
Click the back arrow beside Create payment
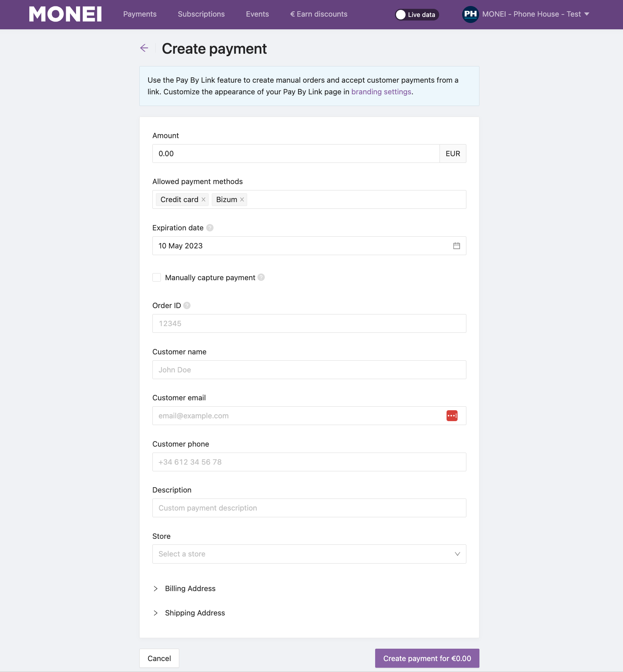[x=144, y=48]
